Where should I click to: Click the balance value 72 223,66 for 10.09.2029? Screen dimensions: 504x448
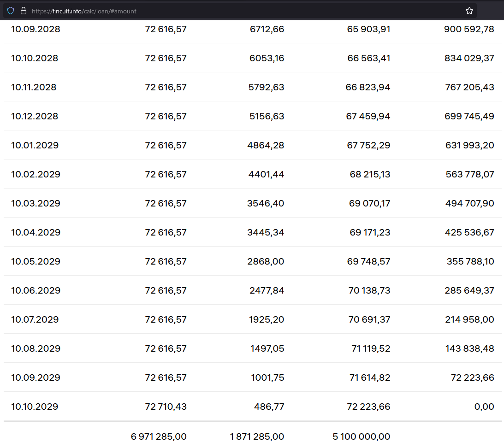click(x=472, y=377)
